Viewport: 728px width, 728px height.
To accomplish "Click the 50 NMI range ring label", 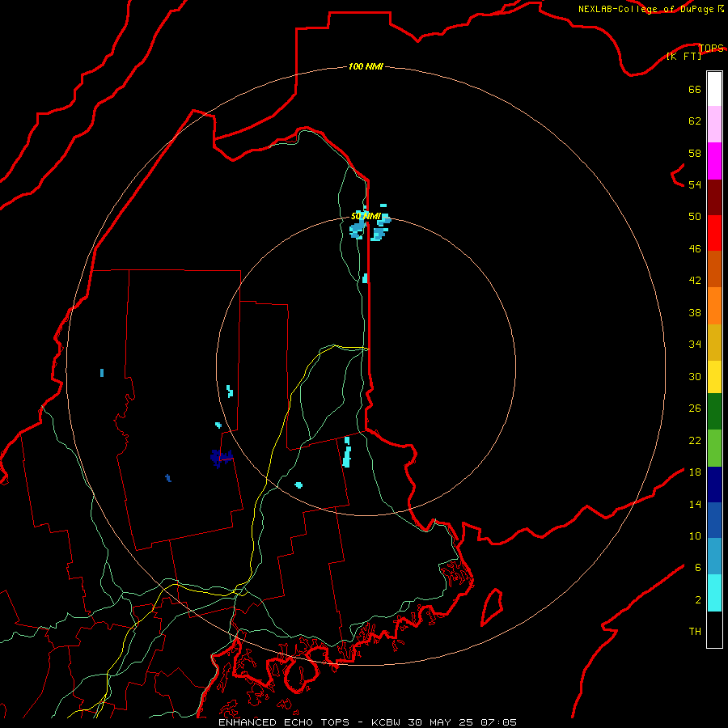I will (x=366, y=216).
